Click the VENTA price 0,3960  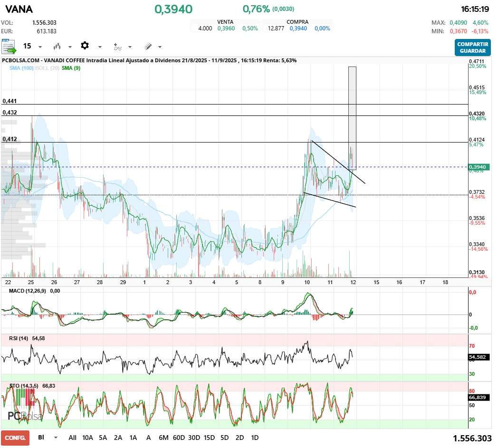pos(226,29)
